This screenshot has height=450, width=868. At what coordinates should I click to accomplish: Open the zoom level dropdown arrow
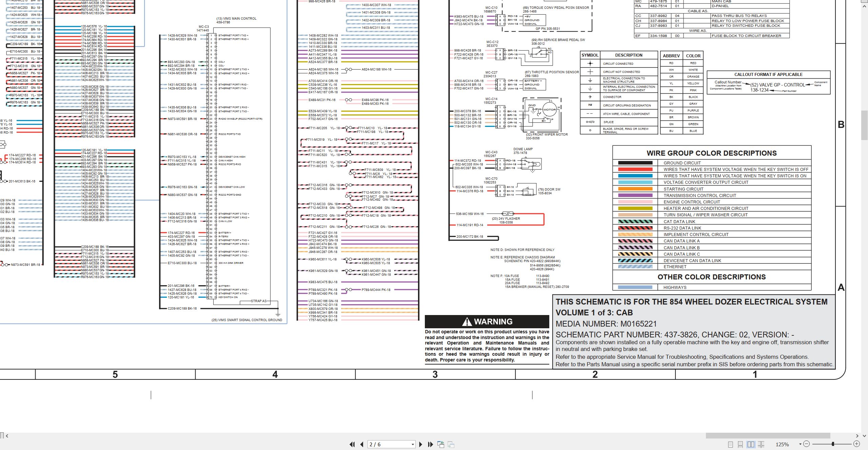click(800, 444)
